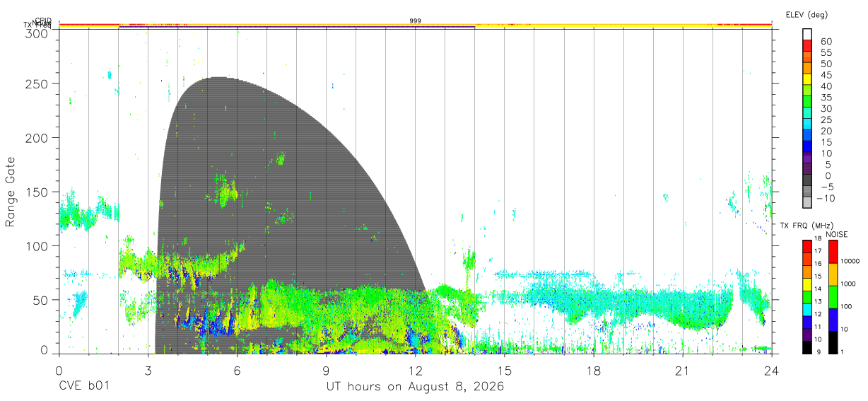Click the "UT hours on August 8, 2026" label
The width and height of the screenshot is (868, 401).
pos(415,387)
